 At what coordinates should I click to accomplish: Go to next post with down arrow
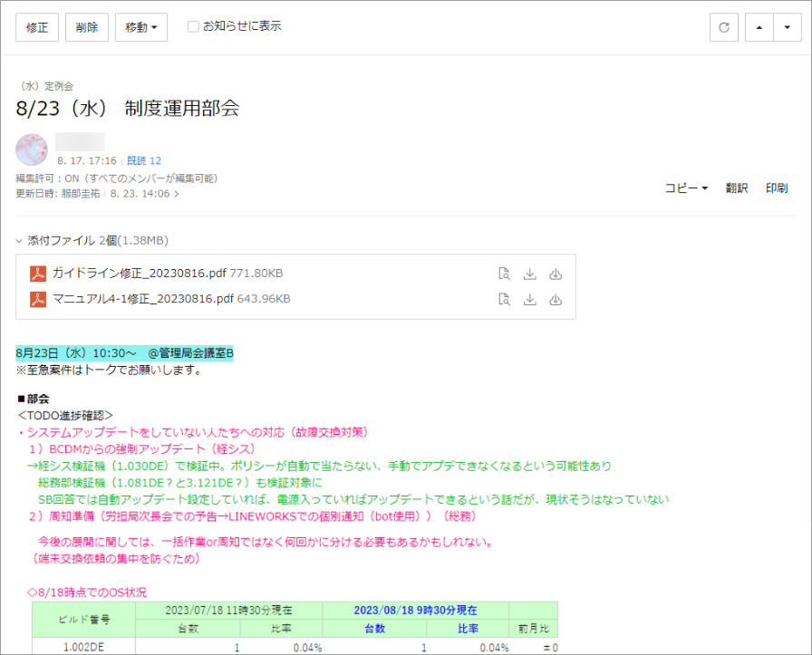click(x=786, y=27)
